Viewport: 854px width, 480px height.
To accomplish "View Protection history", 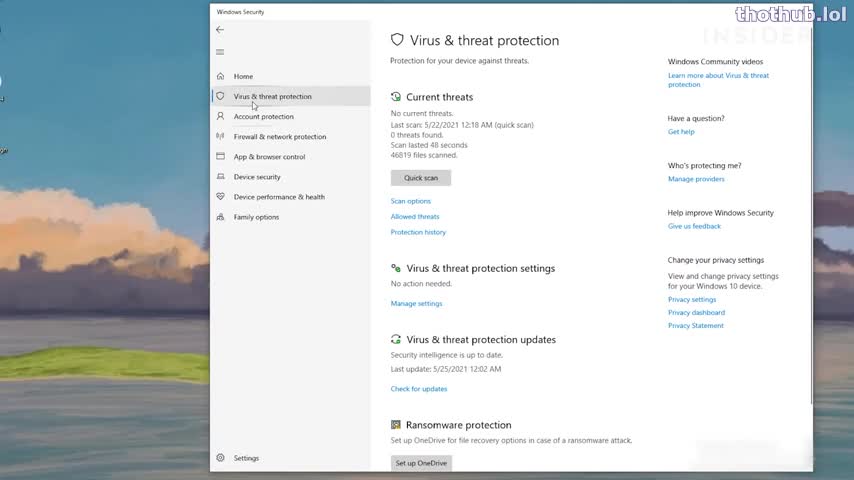I will click(418, 232).
